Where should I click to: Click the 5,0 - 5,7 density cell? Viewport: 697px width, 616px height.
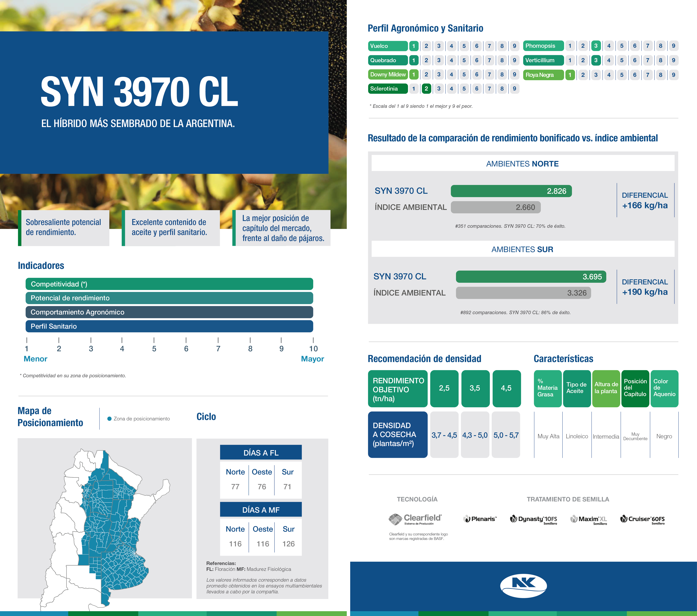coord(506,434)
